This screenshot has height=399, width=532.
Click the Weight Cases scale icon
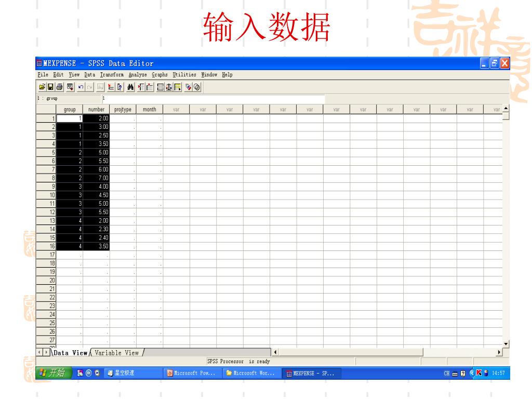pos(169,87)
